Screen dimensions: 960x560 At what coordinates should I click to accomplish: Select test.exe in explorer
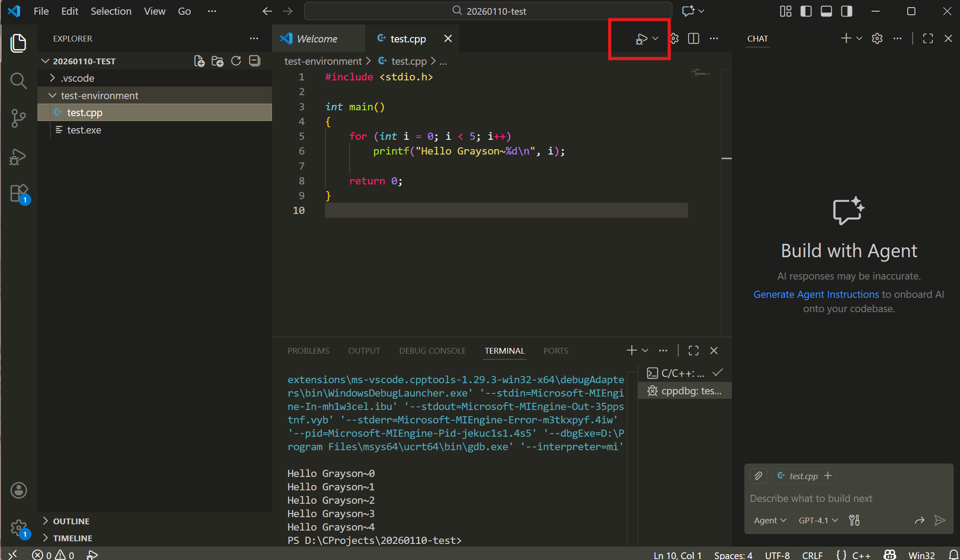(x=154, y=130)
